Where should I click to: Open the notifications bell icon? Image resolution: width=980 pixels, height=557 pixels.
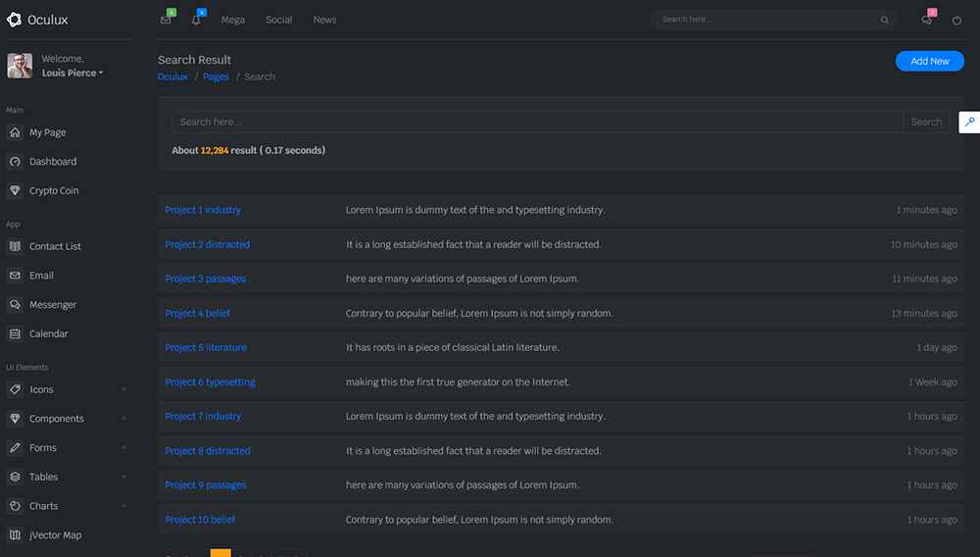196,20
